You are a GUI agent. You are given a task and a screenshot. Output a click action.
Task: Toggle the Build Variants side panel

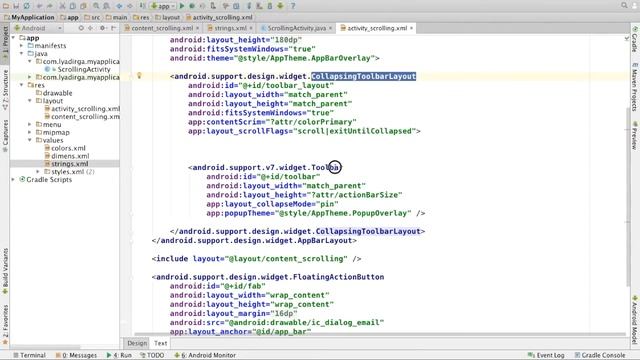click(x=5, y=271)
